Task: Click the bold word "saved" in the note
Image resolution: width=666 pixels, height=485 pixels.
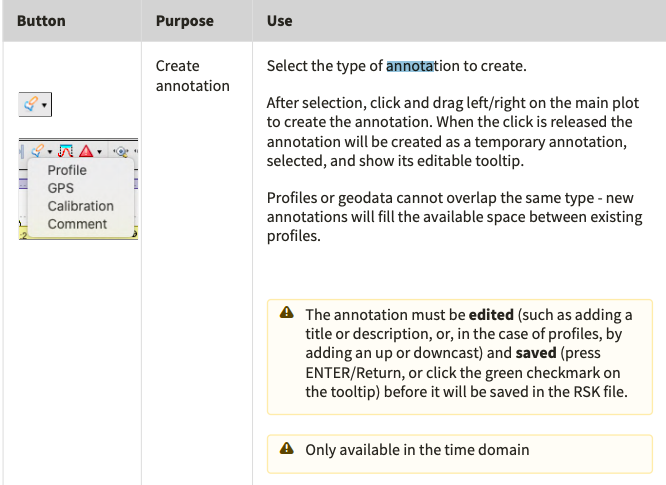Action: pos(537,354)
